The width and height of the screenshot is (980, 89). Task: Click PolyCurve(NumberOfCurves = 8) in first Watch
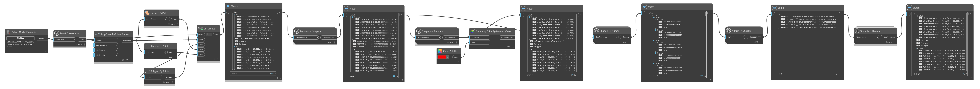tap(254, 39)
